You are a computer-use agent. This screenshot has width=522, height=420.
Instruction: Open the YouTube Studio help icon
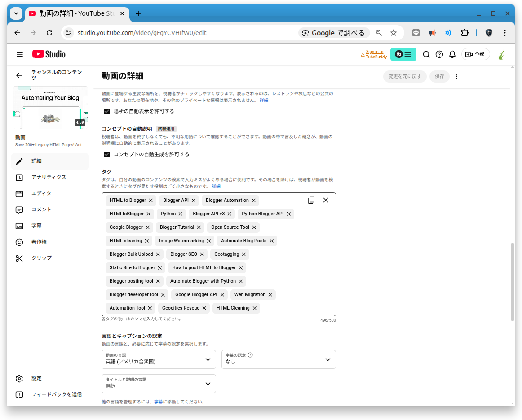point(439,54)
